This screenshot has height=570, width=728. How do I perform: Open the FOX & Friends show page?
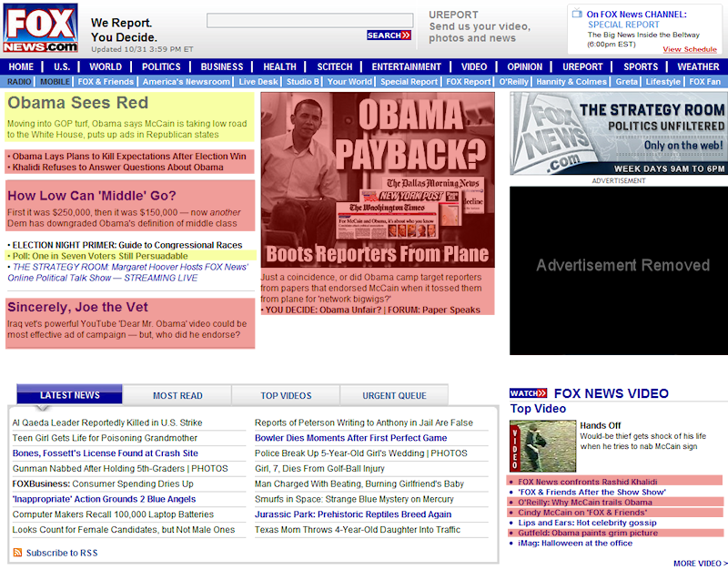[106, 82]
